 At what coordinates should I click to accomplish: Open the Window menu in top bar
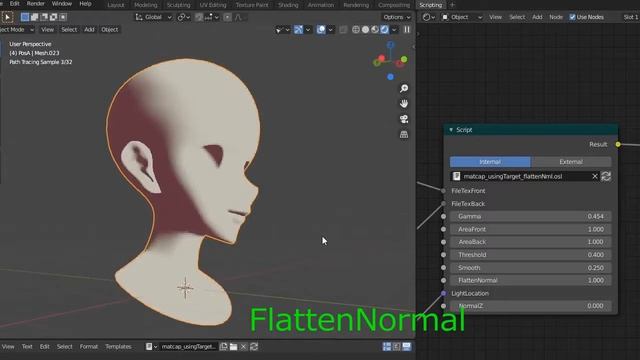(x=62, y=4)
